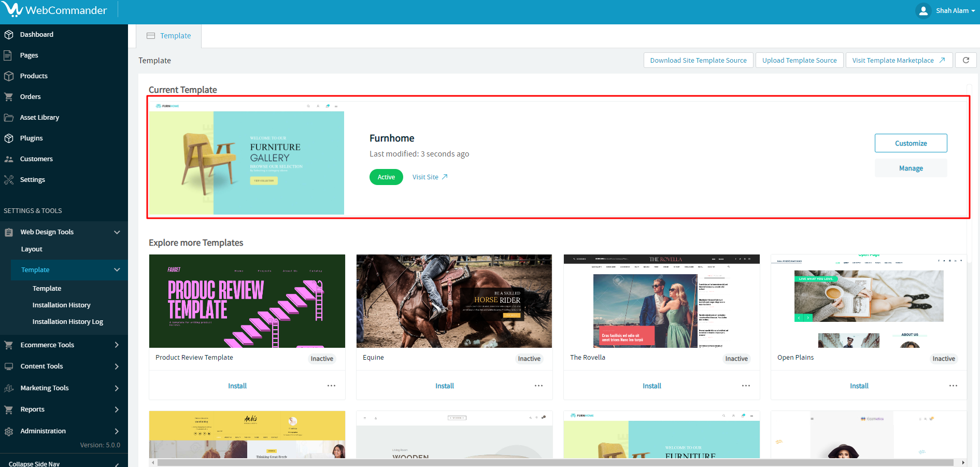980x467 pixels.
Task: Click the user avatar icon
Action: [923, 10]
